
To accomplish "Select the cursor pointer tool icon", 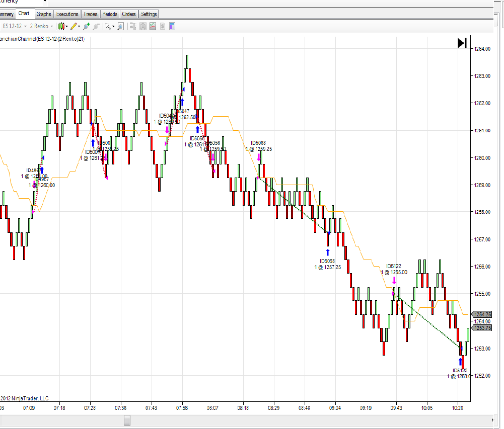I will tap(108, 26).
